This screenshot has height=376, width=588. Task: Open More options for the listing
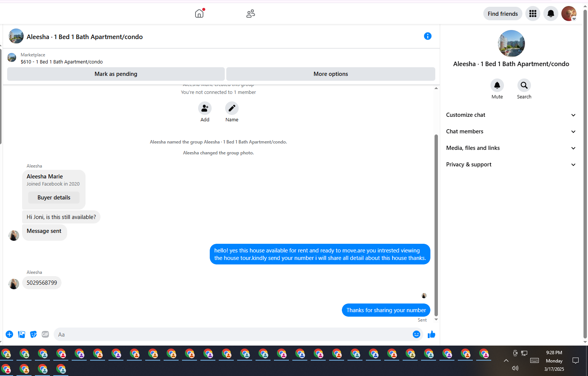(331, 74)
